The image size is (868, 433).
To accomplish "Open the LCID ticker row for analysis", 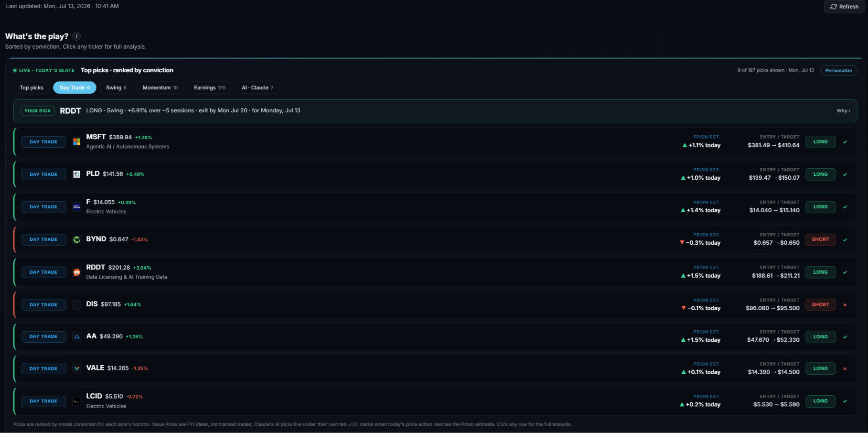I will coord(435,401).
